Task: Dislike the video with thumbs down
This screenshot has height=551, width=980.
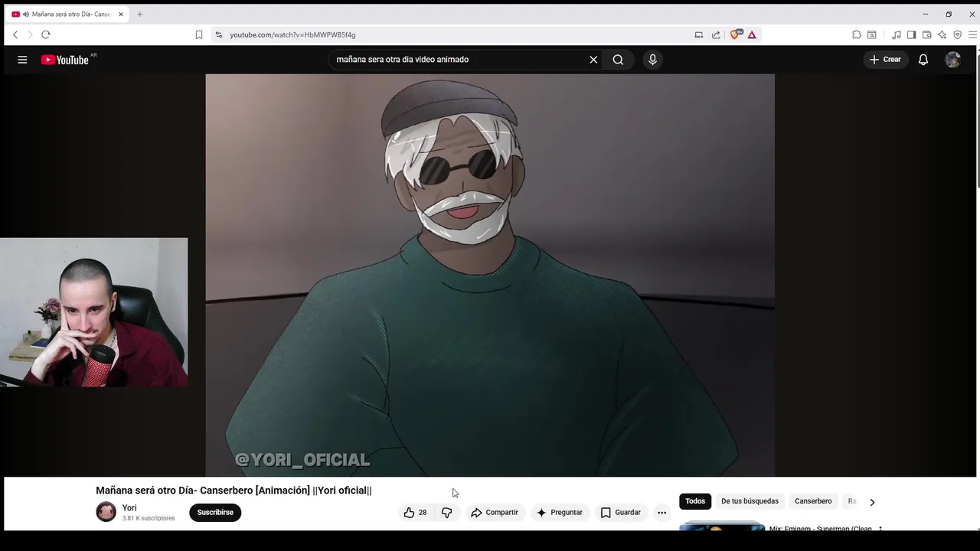Action: (x=447, y=513)
